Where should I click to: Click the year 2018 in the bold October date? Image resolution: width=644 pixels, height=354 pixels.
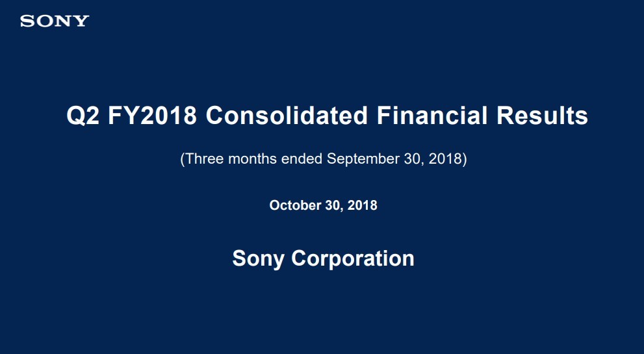[x=362, y=205]
